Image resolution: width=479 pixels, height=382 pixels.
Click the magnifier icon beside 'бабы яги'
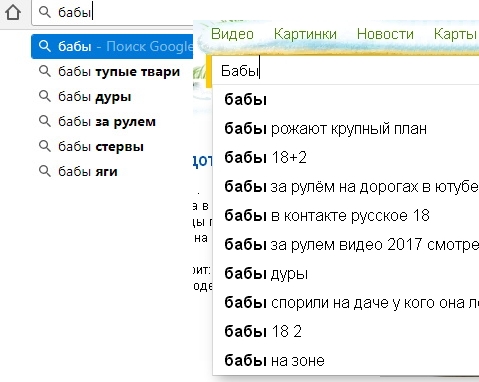[45, 171]
